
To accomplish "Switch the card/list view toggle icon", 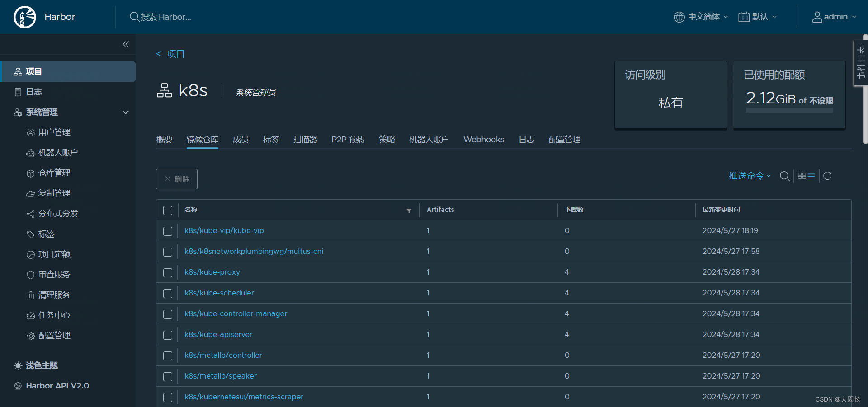I will coord(806,176).
